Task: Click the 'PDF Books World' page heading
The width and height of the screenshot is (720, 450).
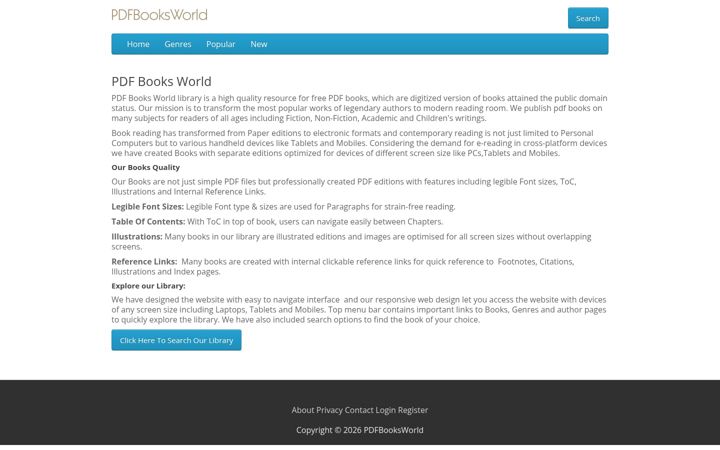Action: [x=162, y=81]
